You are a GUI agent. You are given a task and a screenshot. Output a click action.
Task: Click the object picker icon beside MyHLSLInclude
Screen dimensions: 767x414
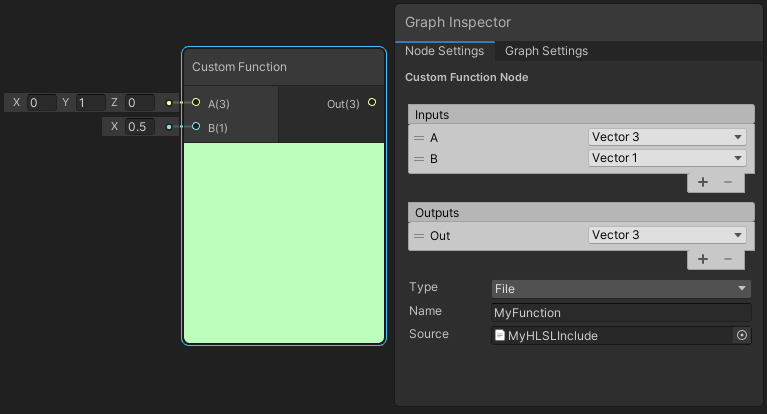click(742, 336)
